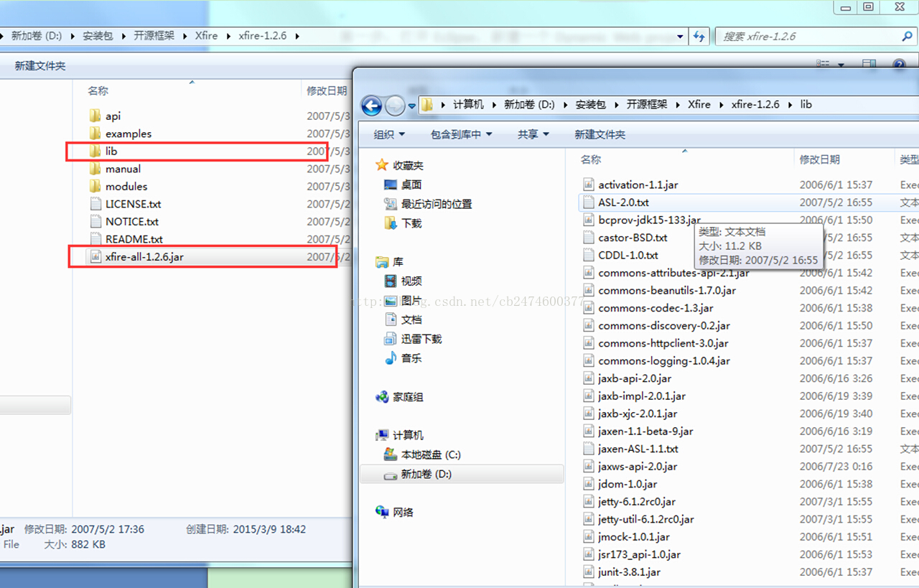Image resolution: width=919 pixels, height=588 pixels.
Task: Click 开源框架 in the lib window address bar
Action: coord(647,105)
